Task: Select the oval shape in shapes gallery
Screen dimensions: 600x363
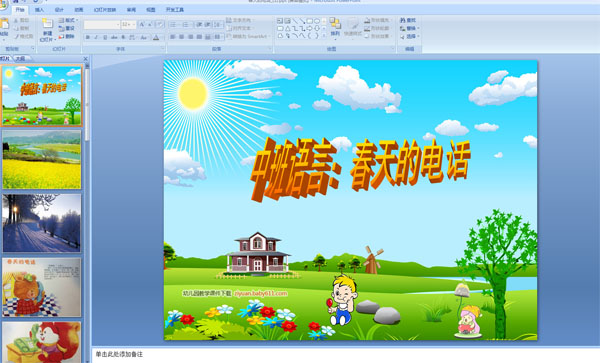Action: pyautogui.click(x=317, y=21)
